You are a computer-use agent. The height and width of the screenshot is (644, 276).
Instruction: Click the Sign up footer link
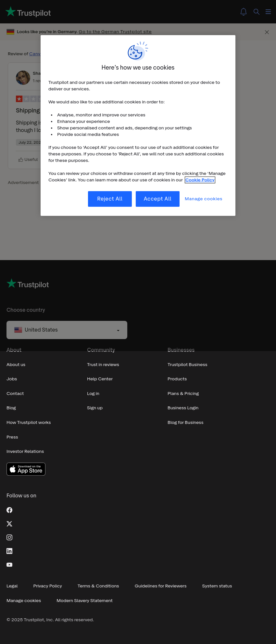[95, 408]
